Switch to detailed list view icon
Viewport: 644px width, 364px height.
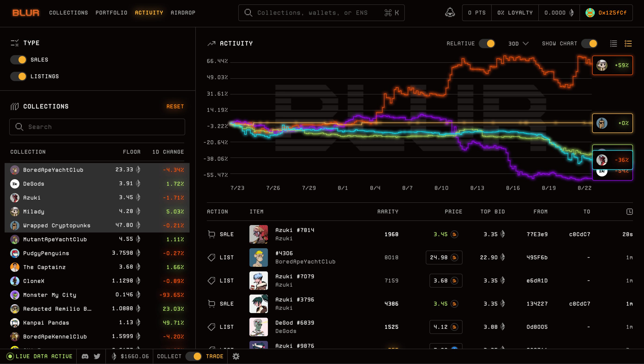[628, 44]
